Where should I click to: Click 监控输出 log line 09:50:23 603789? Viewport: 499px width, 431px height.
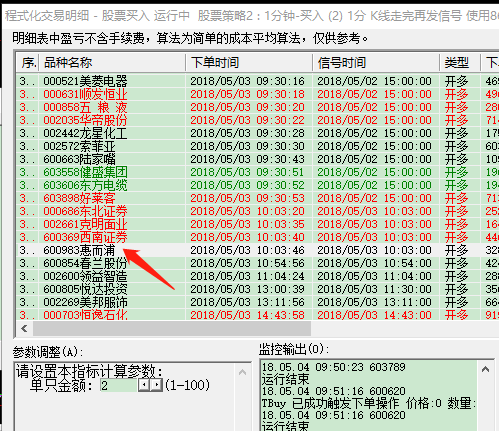(x=333, y=367)
